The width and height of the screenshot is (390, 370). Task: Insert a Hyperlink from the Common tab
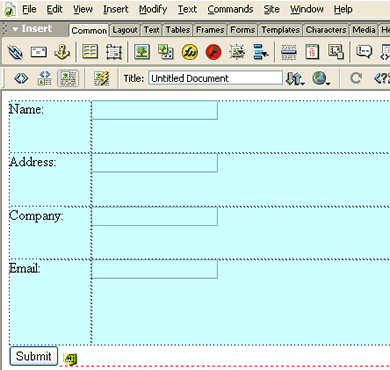pos(15,52)
